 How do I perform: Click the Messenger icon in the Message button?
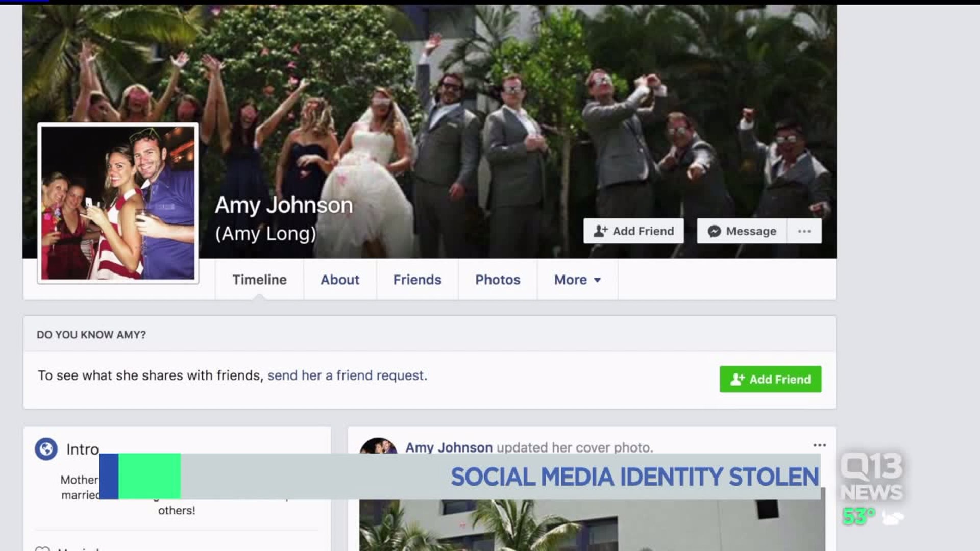pyautogui.click(x=714, y=231)
